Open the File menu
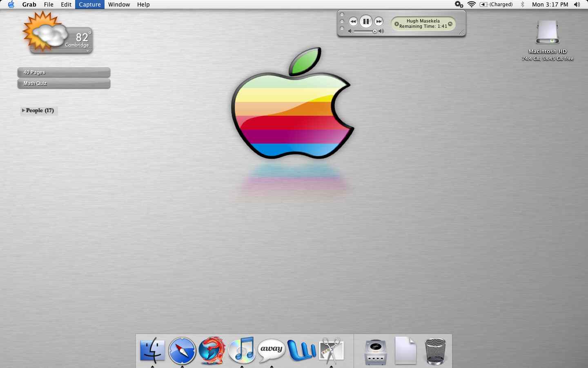Screen dimensions: 588x368 click(49, 4)
